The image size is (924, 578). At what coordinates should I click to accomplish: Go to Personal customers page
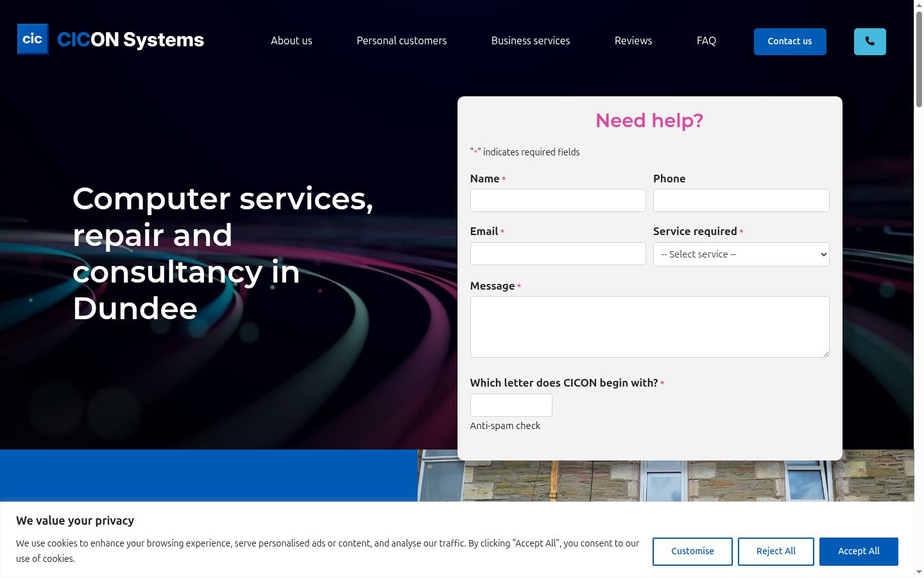point(402,40)
